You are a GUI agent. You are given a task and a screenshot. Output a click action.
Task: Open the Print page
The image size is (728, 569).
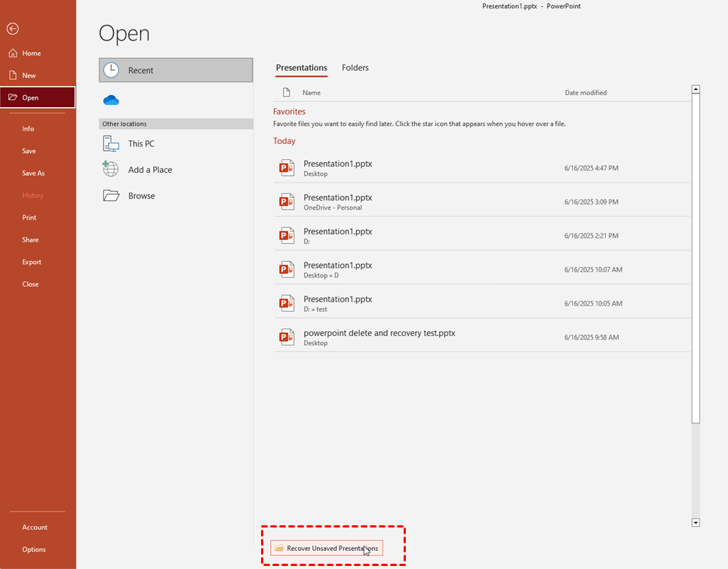click(x=29, y=217)
